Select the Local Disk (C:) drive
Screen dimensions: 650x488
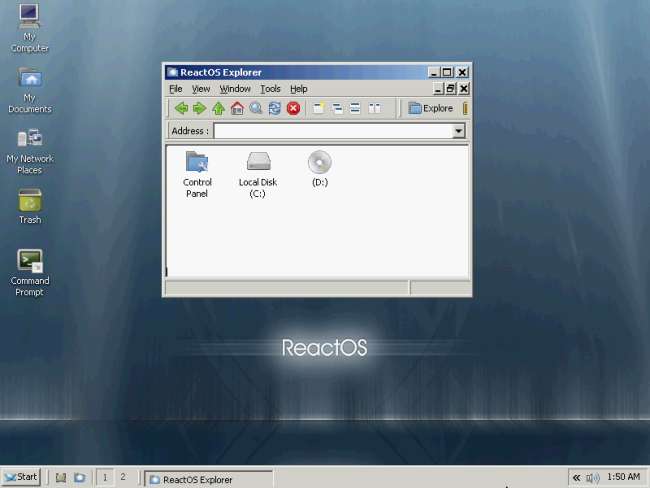coord(257,175)
